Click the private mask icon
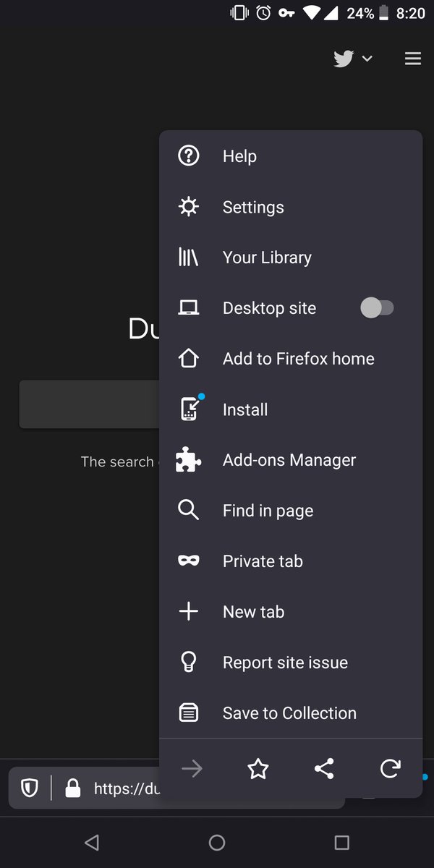Screen dimensions: 434x868 188,561
